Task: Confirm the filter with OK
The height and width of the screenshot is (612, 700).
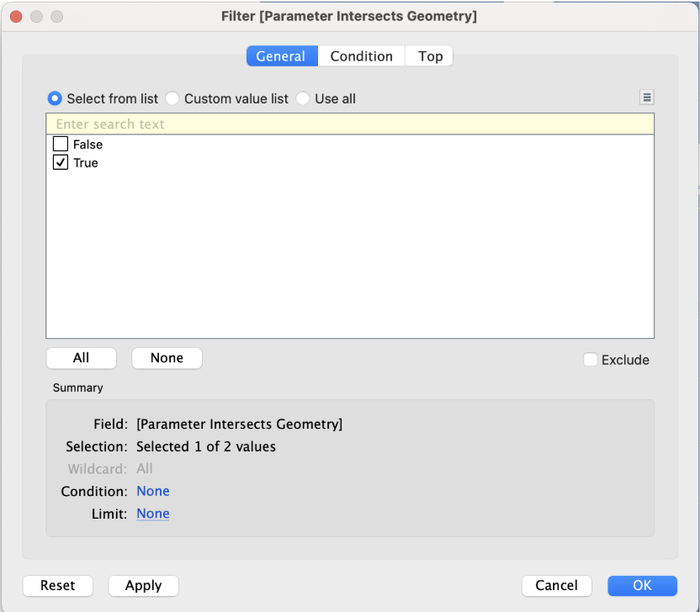Action: click(642, 585)
